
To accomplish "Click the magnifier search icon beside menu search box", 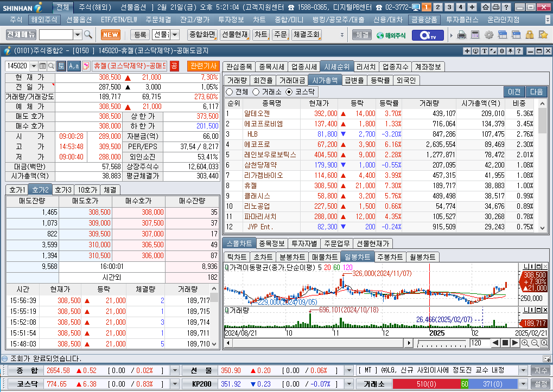I will tap(88, 35).
